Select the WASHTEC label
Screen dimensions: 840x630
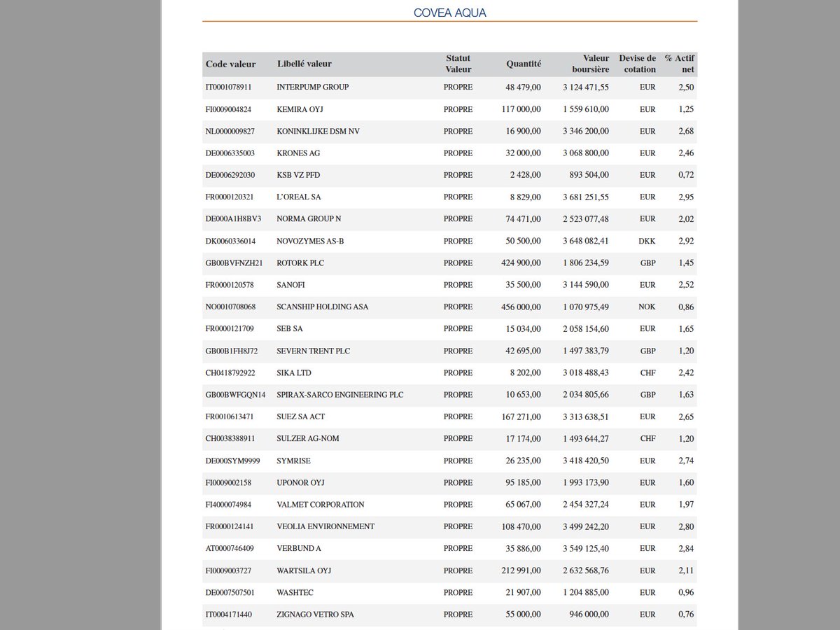295,593
